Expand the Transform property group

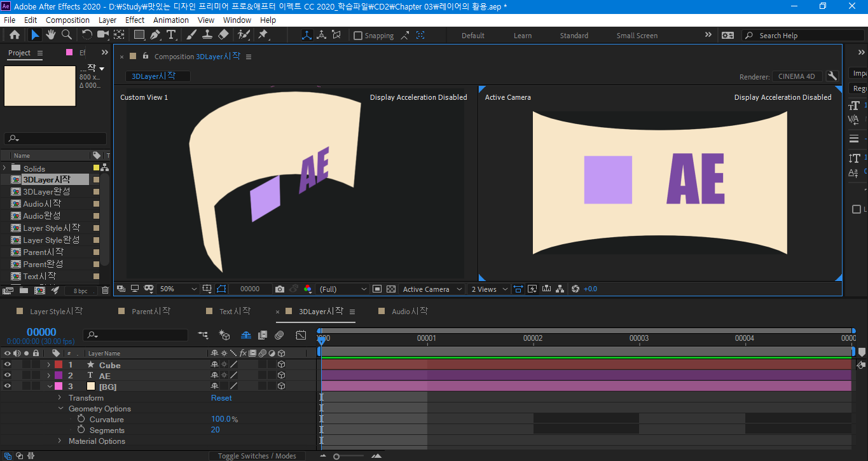pos(60,397)
